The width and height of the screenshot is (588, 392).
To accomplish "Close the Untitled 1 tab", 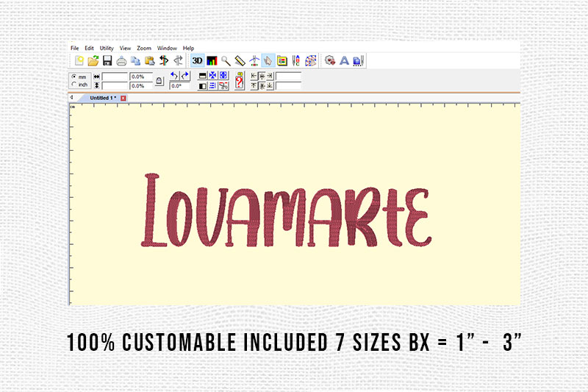I will (123, 98).
